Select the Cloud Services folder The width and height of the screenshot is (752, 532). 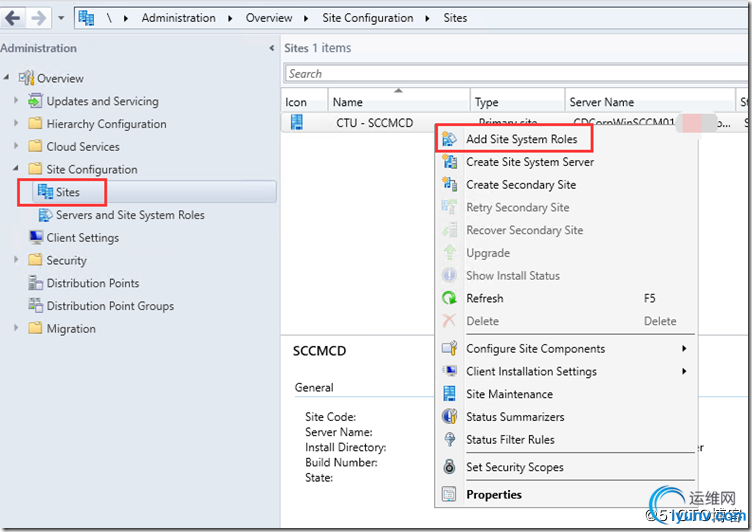coord(82,146)
